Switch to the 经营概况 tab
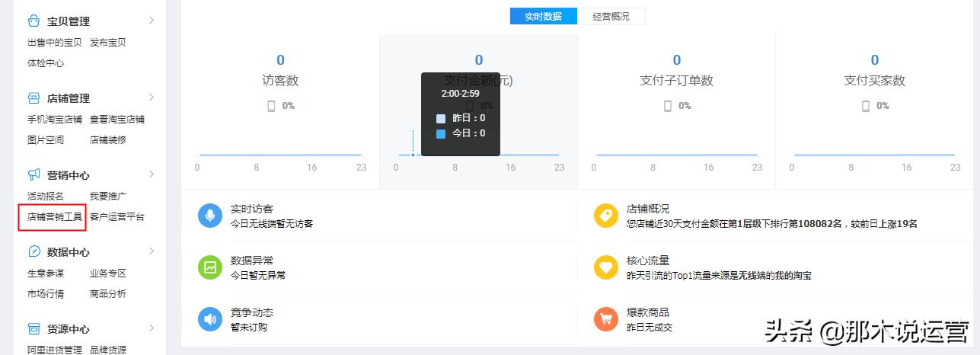The width and height of the screenshot is (980, 355). pos(611,16)
